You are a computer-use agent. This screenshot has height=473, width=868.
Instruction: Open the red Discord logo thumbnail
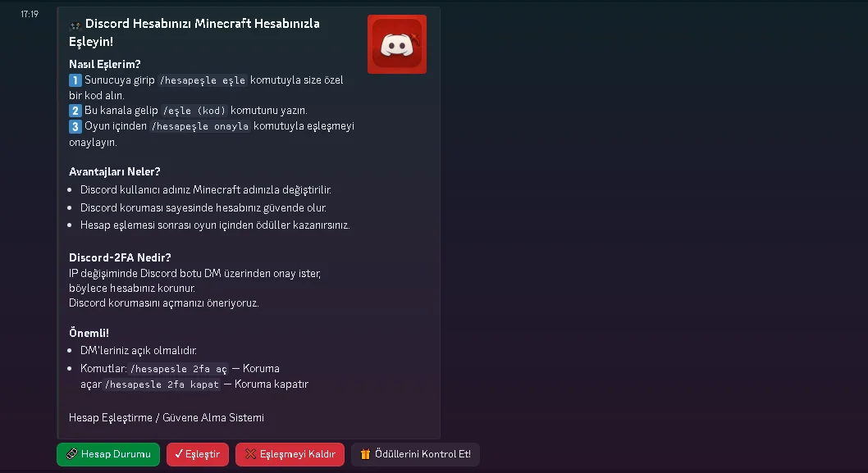(397, 44)
